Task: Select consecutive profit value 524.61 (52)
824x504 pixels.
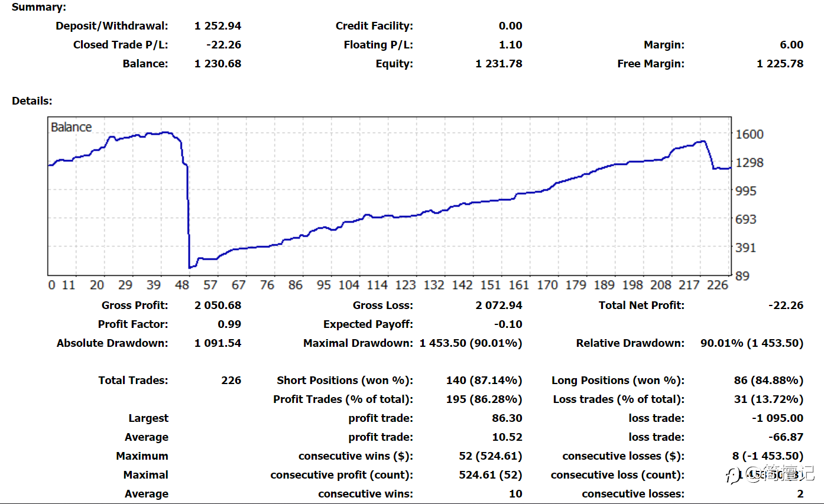Action: [x=491, y=475]
